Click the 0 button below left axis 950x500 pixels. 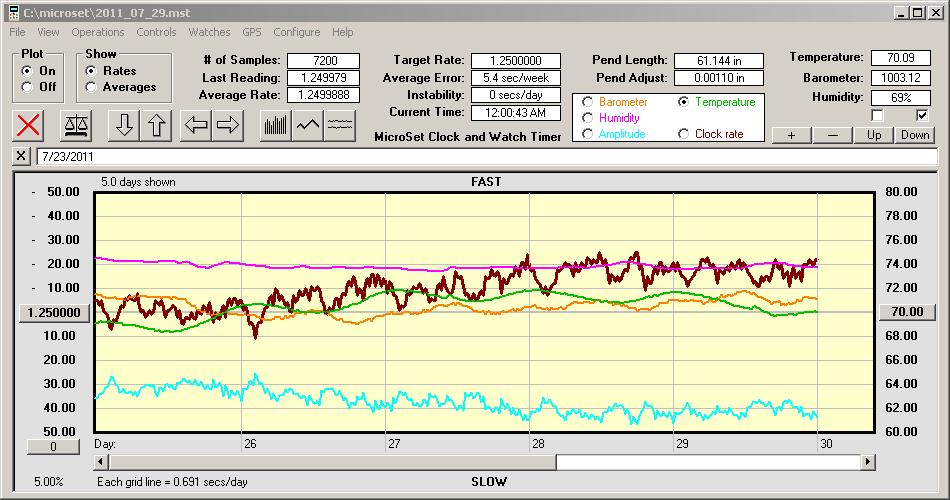click(53, 447)
